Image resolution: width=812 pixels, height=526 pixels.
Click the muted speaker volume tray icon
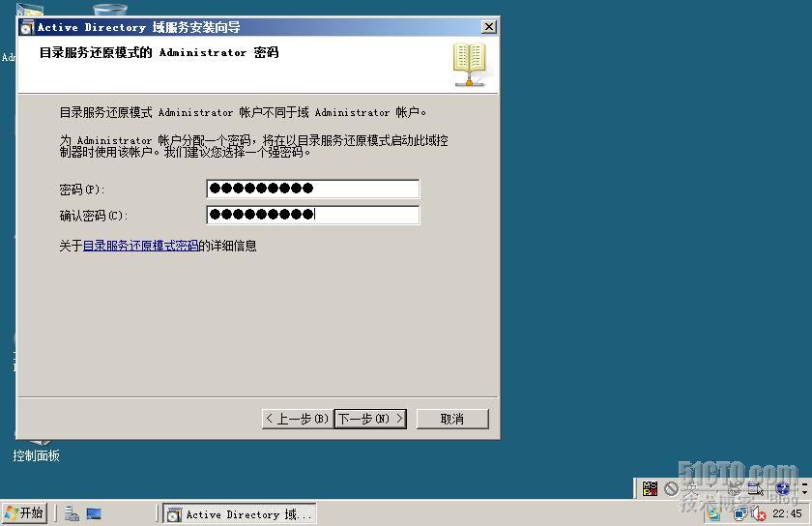tap(758, 514)
